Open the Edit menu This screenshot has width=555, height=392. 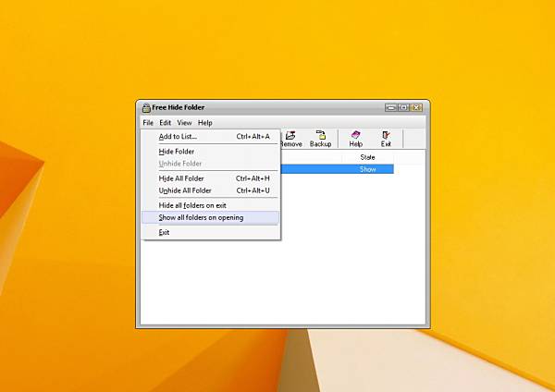coord(165,123)
